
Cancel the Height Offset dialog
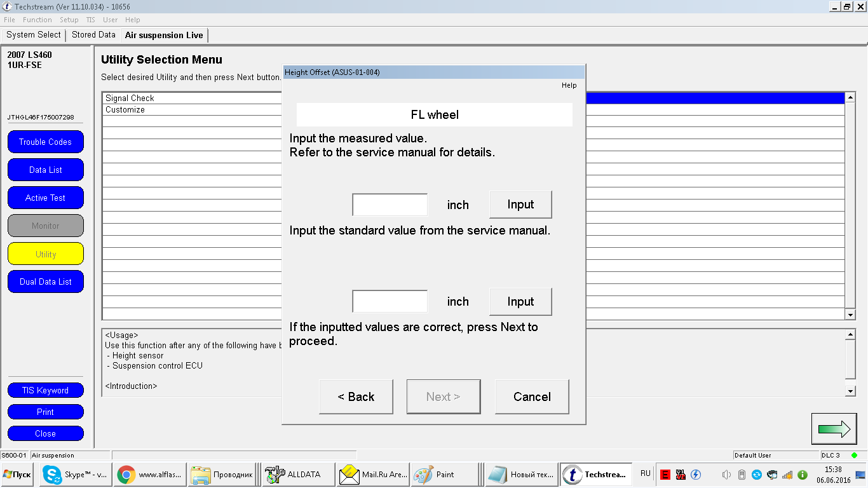[532, 397]
